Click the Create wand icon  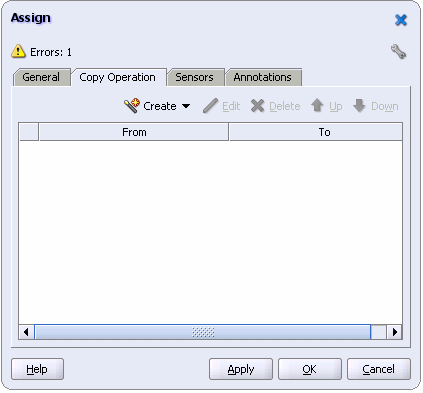pyautogui.click(x=132, y=106)
